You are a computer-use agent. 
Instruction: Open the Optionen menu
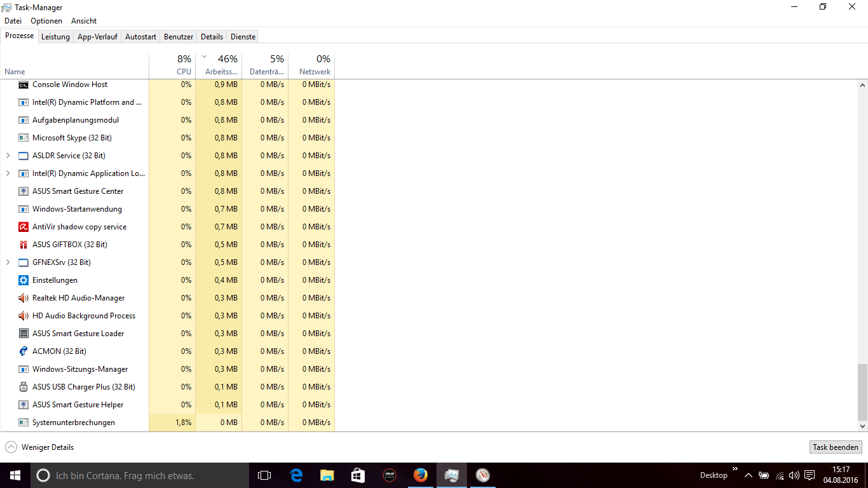[x=46, y=21]
